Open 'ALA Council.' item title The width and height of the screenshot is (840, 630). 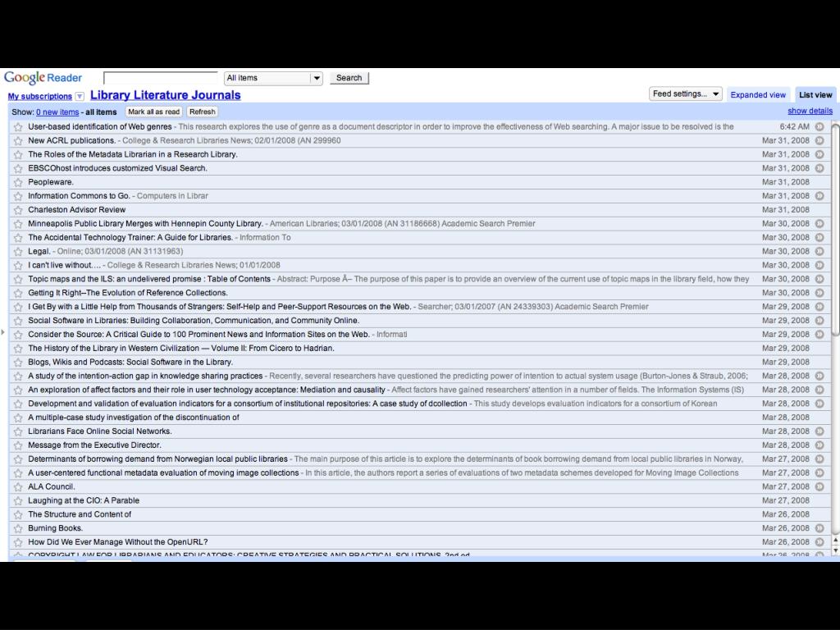(x=52, y=487)
